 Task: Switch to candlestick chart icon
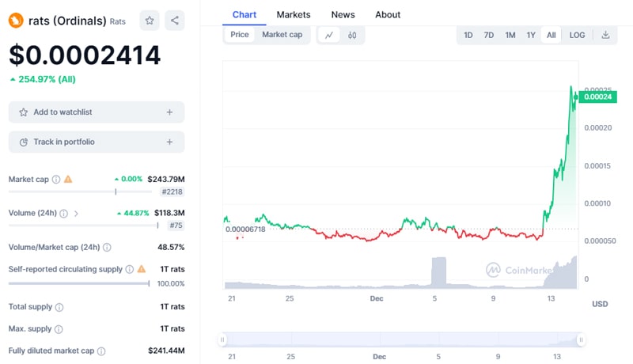(352, 35)
